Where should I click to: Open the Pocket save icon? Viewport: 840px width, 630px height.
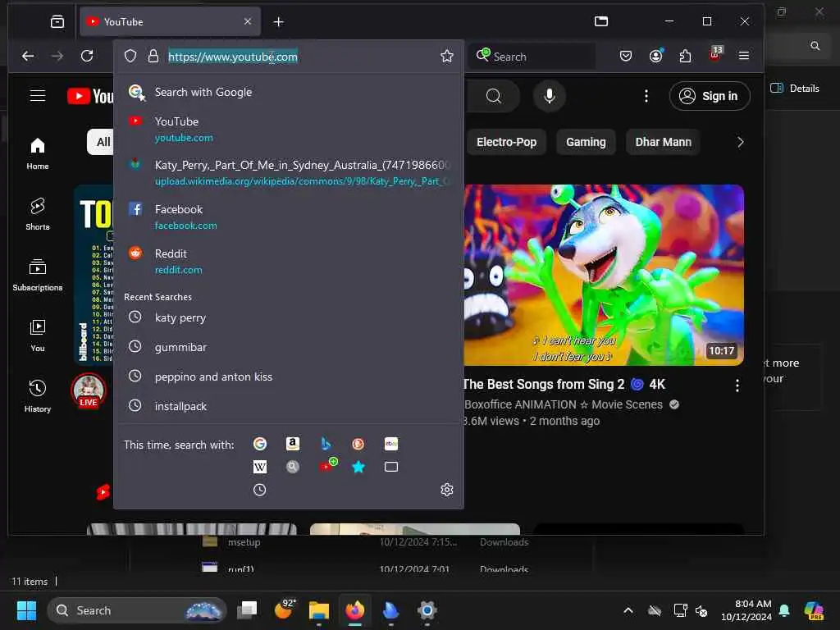pos(626,56)
